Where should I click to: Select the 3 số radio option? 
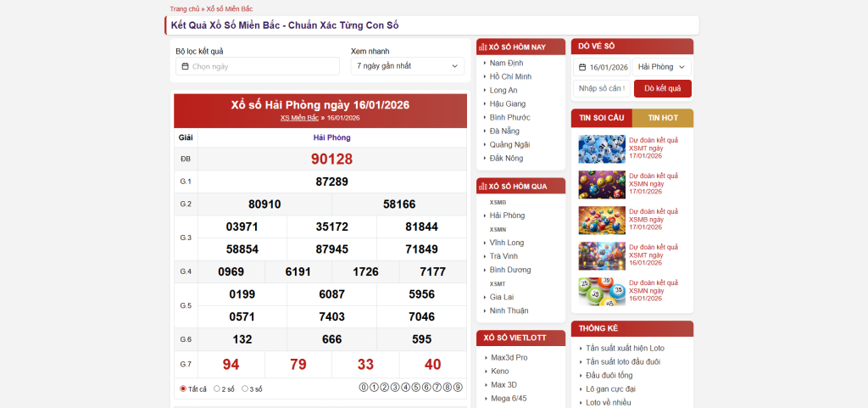coord(245,388)
